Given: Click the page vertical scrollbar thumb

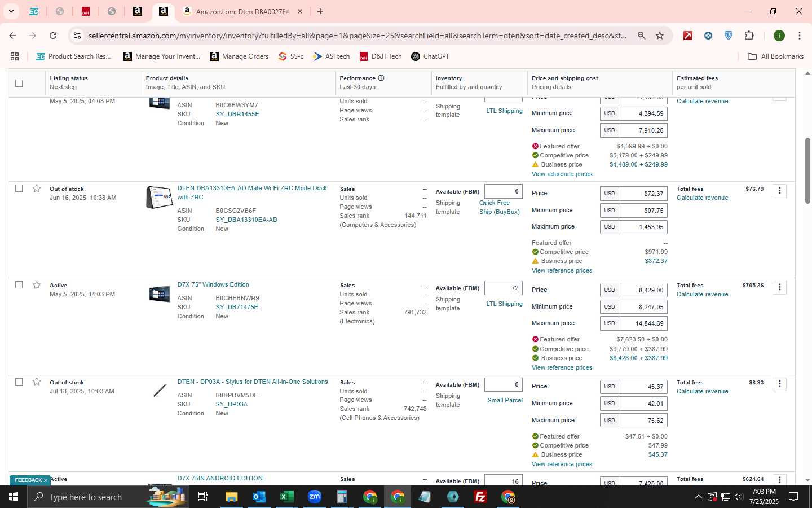Looking at the screenshot, I should (x=807, y=170).
